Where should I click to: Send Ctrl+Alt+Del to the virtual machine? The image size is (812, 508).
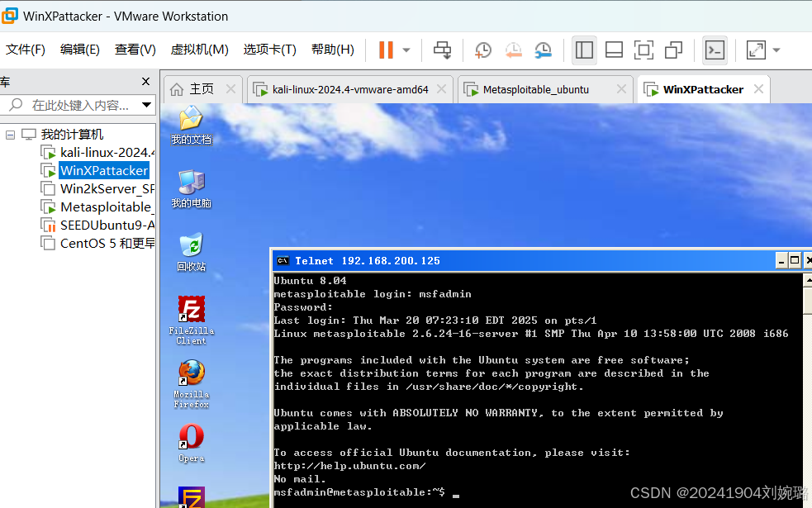(x=442, y=50)
